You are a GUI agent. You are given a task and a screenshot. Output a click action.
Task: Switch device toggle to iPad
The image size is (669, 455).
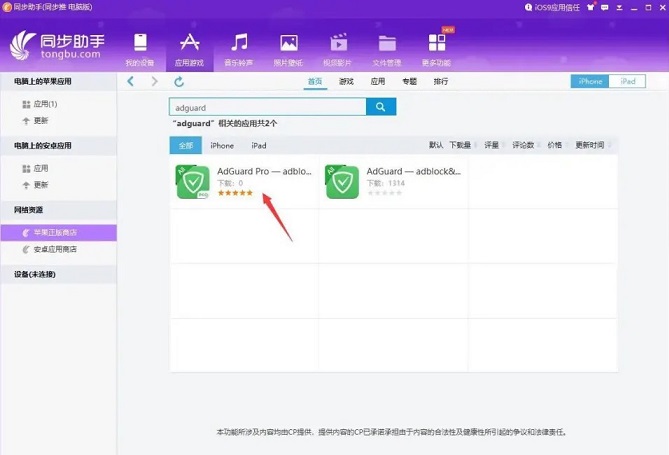[627, 81]
